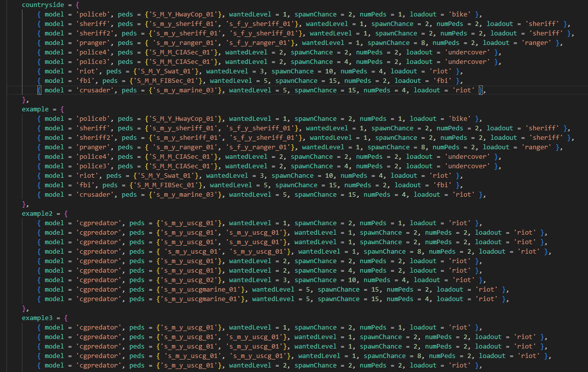Click numPeds value 4 in countryside crusader row

click(404, 90)
